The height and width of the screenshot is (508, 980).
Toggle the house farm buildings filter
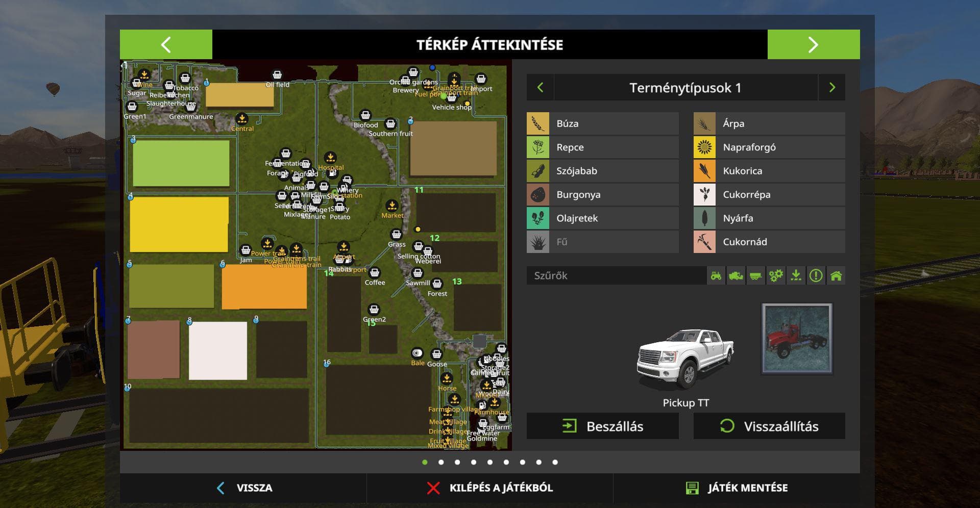[836, 276]
